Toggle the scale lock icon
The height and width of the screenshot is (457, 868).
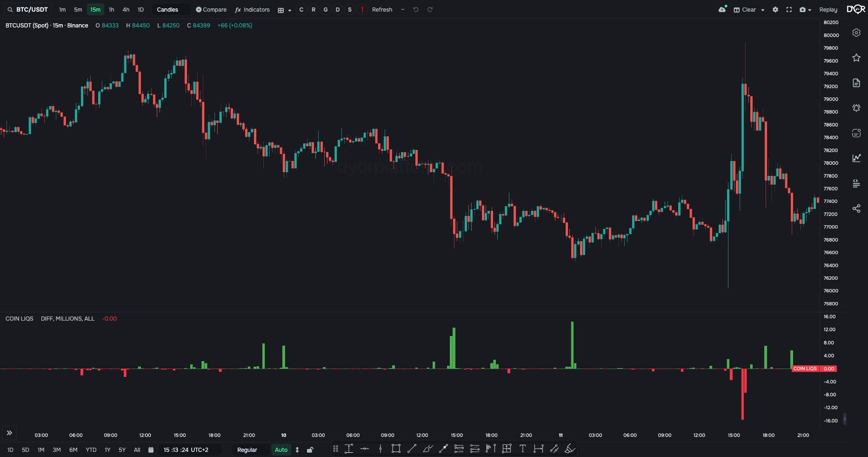click(310, 450)
